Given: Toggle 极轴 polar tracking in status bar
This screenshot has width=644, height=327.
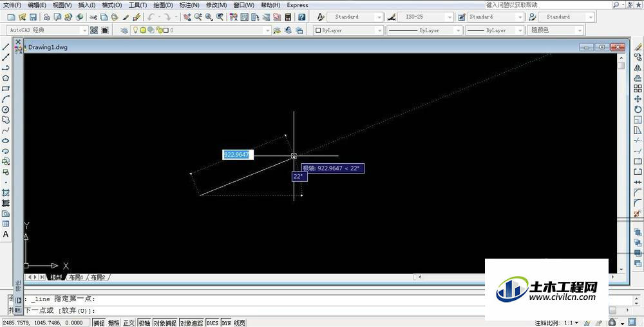Looking at the screenshot, I should tap(144, 323).
